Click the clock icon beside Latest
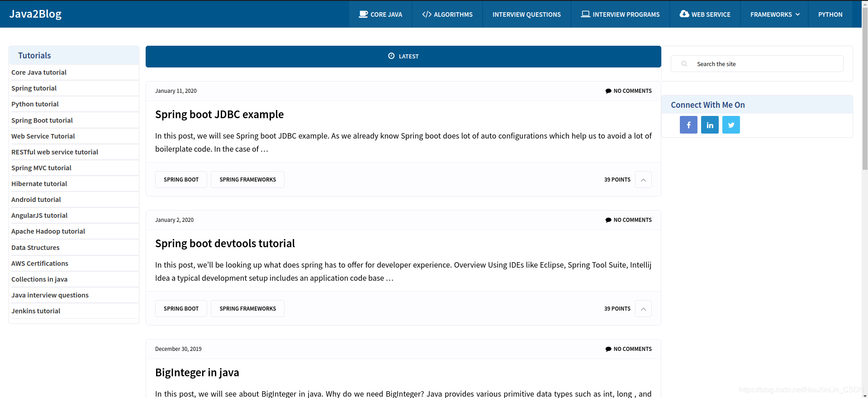 click(391, 56)
